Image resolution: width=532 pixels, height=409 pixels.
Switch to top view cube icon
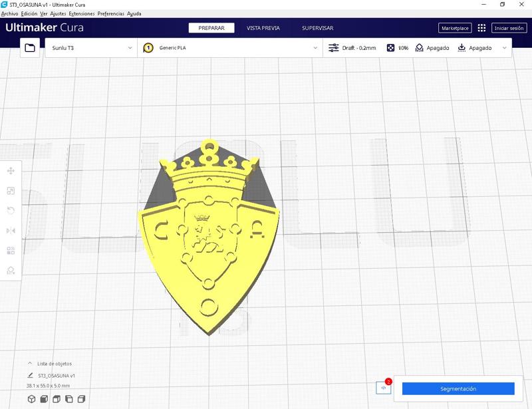point(56,399)
